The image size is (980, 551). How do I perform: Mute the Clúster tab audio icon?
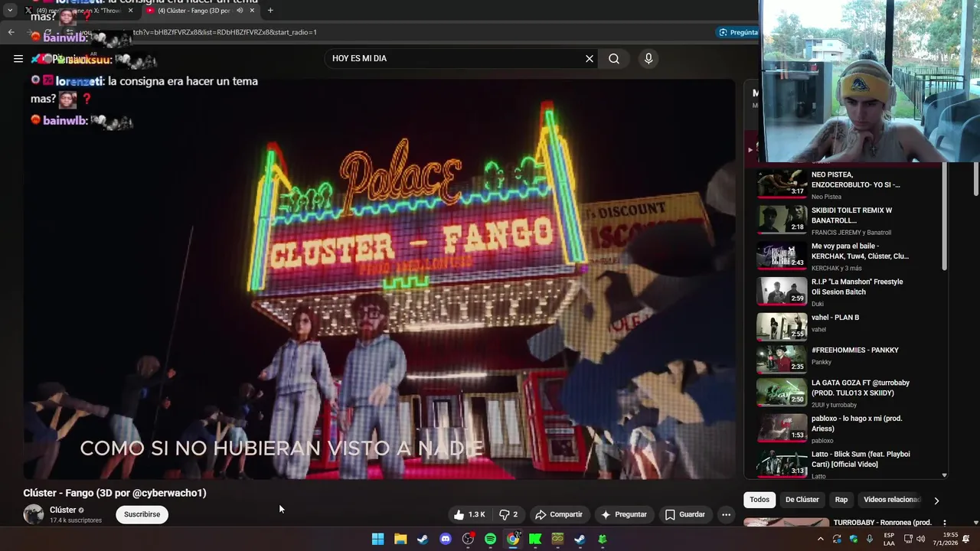click(240, 11)
